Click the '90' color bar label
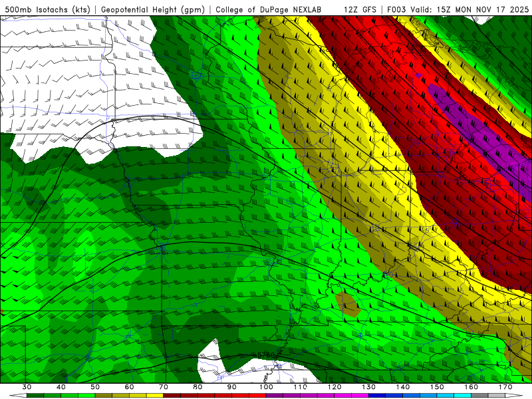The height and width of the screenshot is (399, 532). pyautogui.click(x=232, y=387)
